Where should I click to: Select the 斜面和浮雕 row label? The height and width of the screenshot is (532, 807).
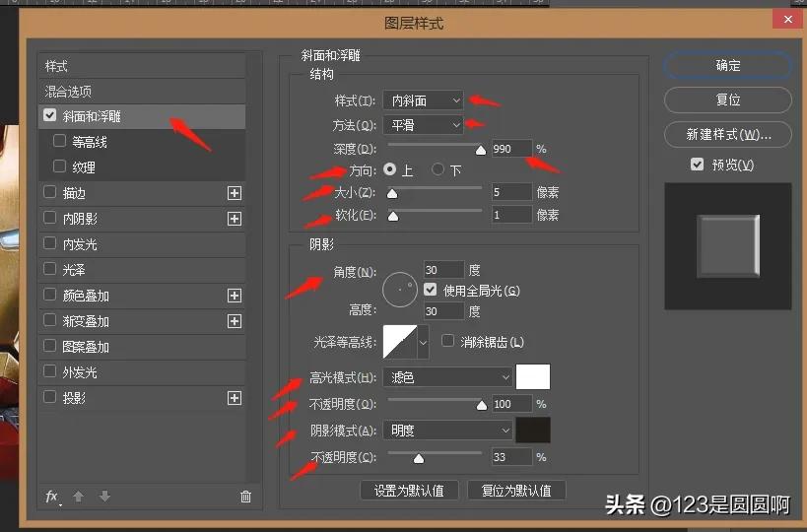(x=92, y=116)
